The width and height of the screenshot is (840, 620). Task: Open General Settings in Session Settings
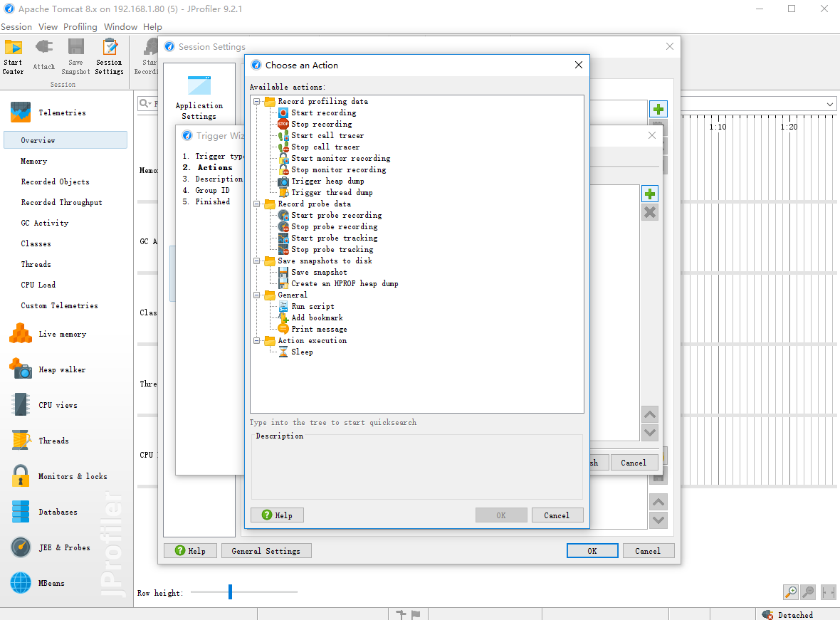click(266, 551)
